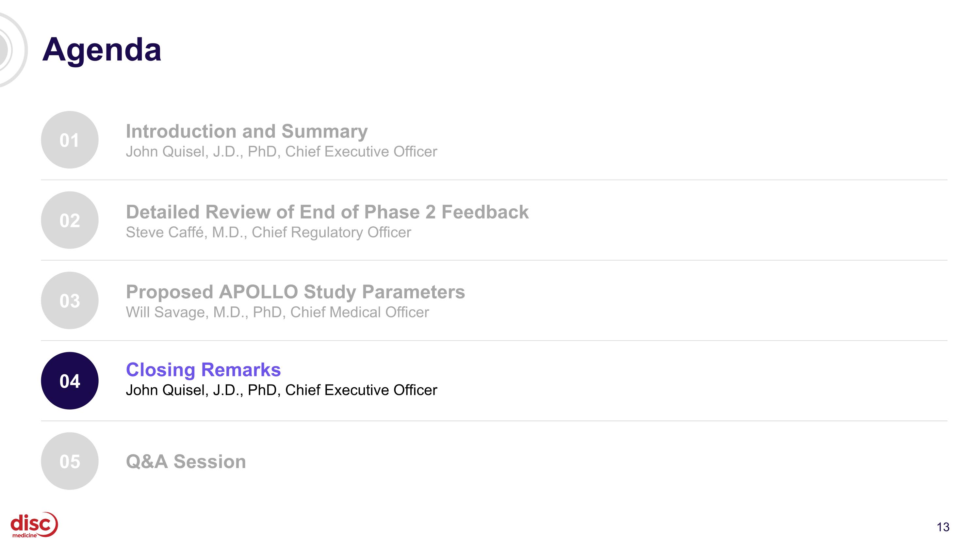Click the Disc Medicine logo
This screenshot has height=551, width=980.
[x=34, y=525]
